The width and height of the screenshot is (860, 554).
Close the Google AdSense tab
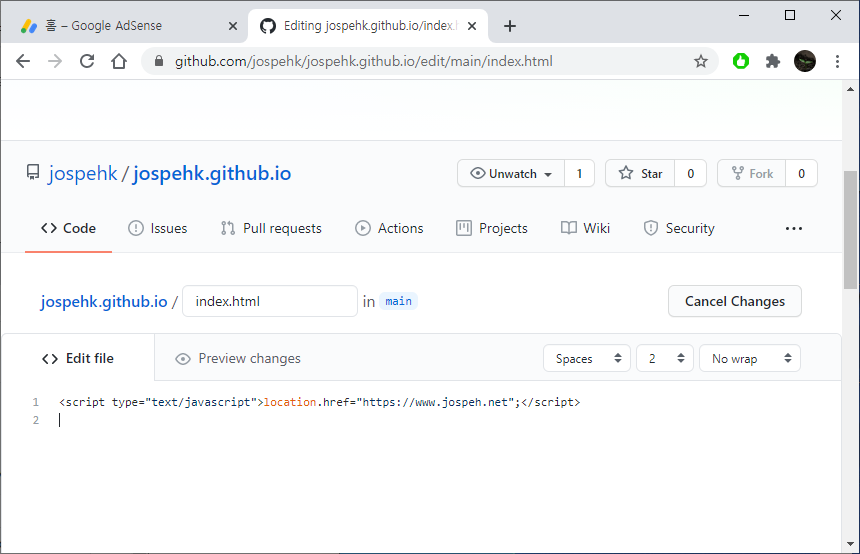click(x=233, y=26)
